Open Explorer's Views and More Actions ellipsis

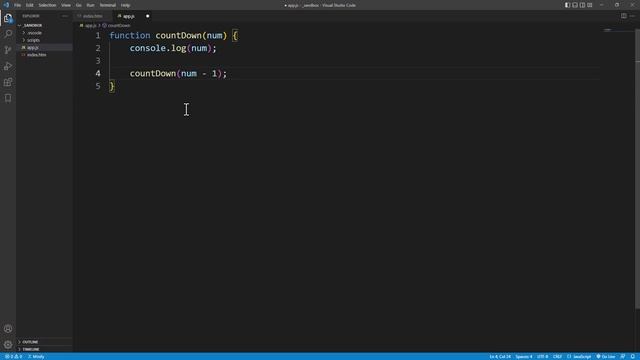[64, 16]
